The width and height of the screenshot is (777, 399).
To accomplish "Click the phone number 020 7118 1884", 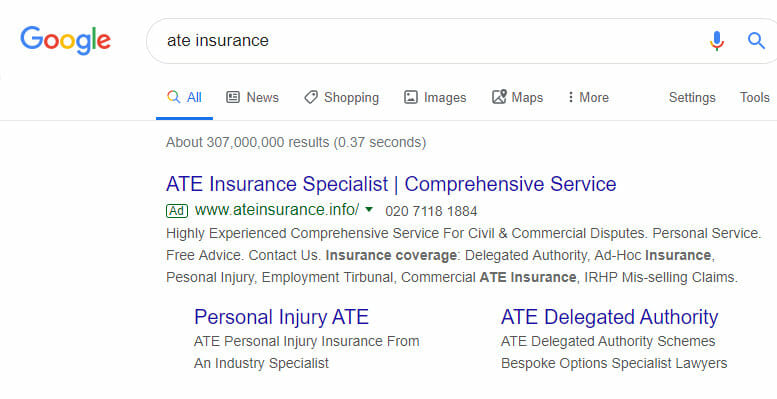I will 431,211.
